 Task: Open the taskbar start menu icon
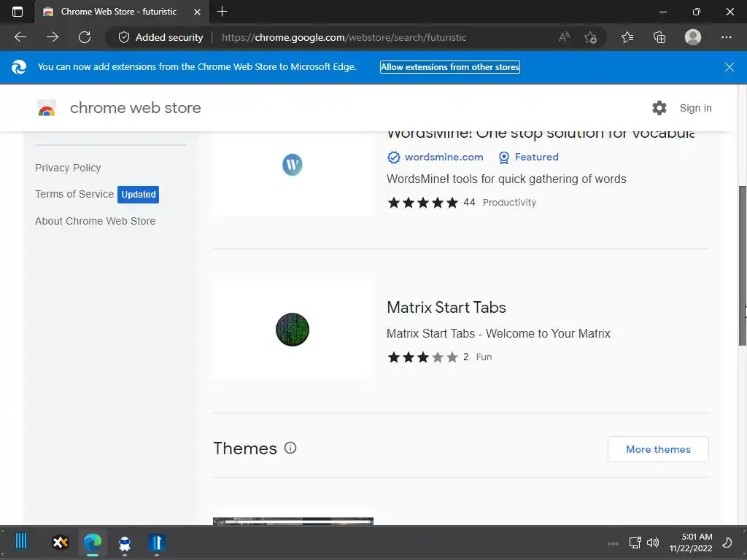tap(21, 542)
